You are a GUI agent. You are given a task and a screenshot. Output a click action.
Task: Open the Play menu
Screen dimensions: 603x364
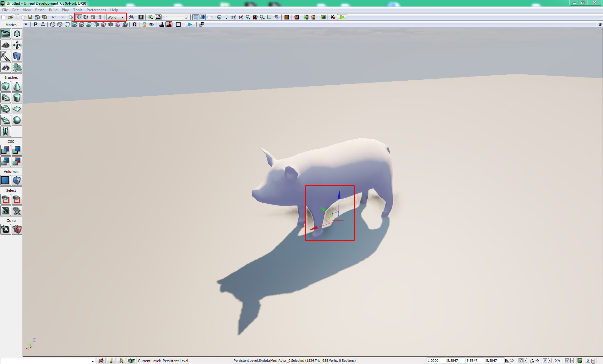click(65, 10)
